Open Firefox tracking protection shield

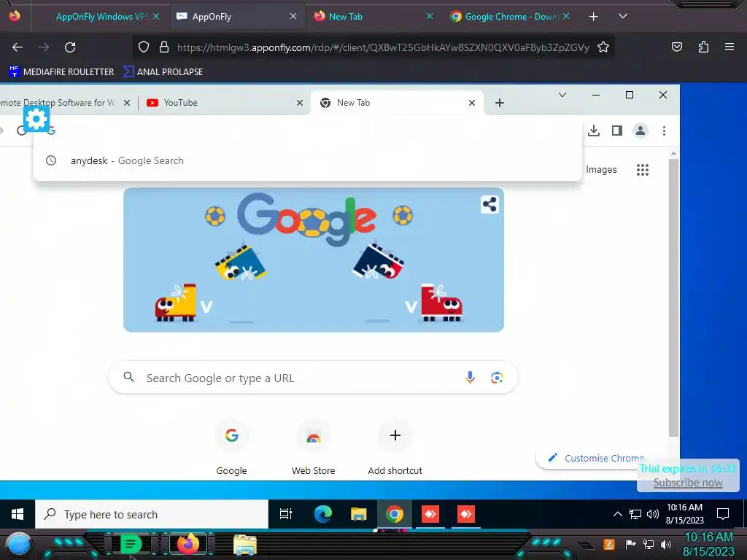coord(144,47)
